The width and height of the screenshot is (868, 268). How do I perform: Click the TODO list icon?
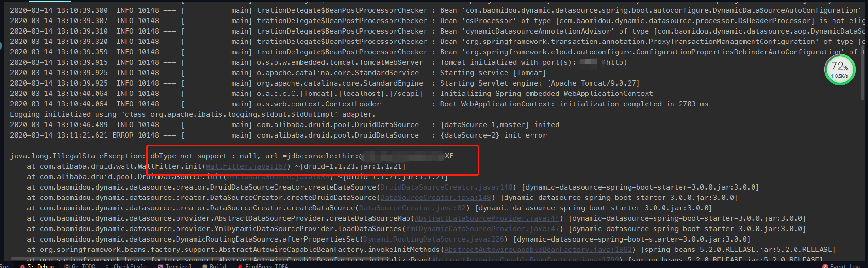coord(67,266)
